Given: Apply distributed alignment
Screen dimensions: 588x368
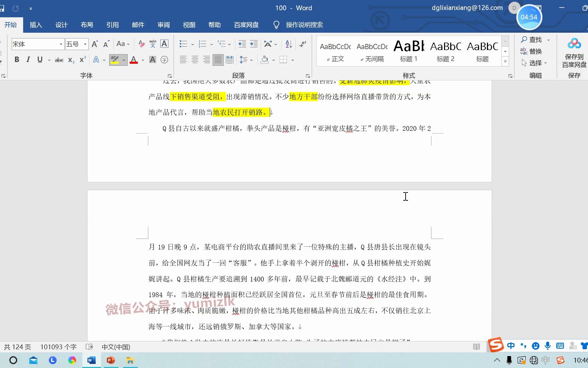Looking at the screenshot, I should 230,60.
